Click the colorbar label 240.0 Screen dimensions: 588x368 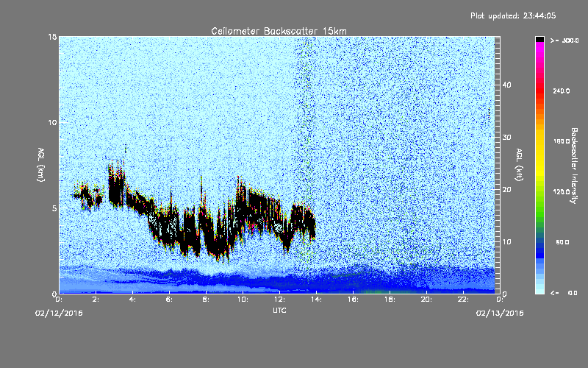562,91
